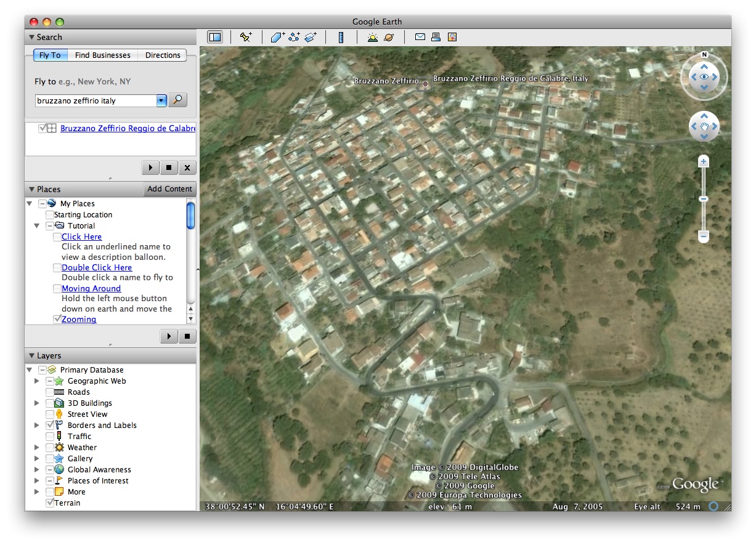The height and width of the screenshot is (545, 756).
Task: Play tour of search results
Action: pos(150,168)
